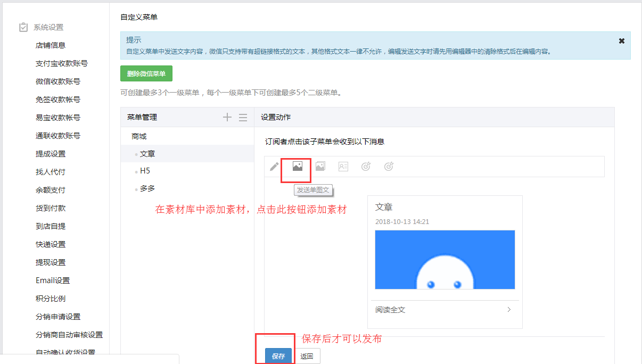Screen dimensions: 642x364
Task: Click the last target icon in toolbar
Action: click(389, 167)
